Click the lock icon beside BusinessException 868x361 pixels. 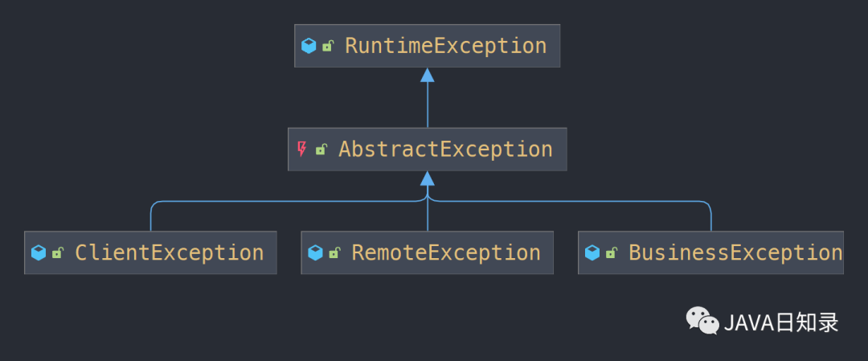[x=611, y=253]
